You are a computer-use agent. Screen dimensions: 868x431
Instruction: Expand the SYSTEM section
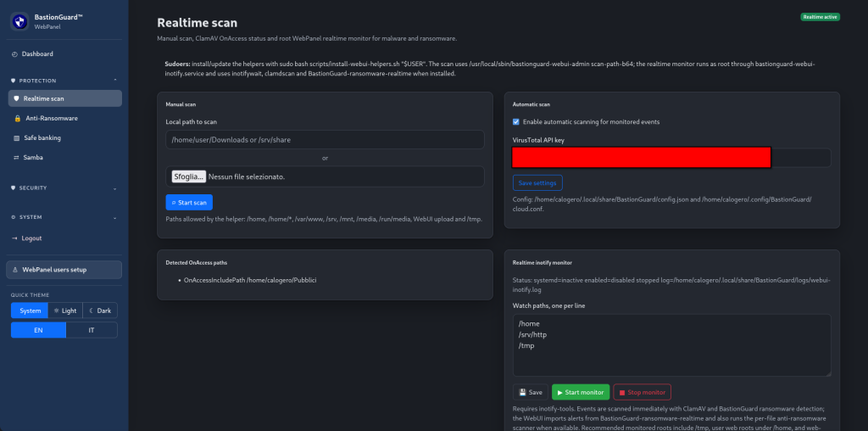64,217
